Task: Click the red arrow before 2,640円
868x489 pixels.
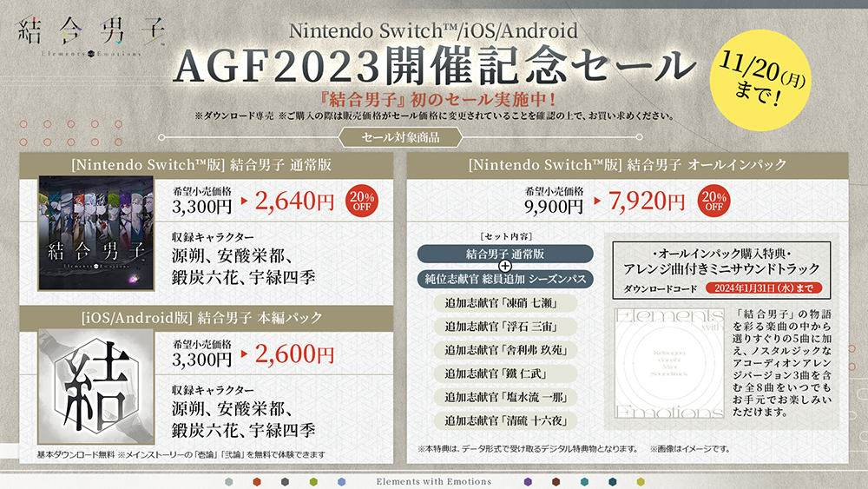Action: (x=245, y=201)
